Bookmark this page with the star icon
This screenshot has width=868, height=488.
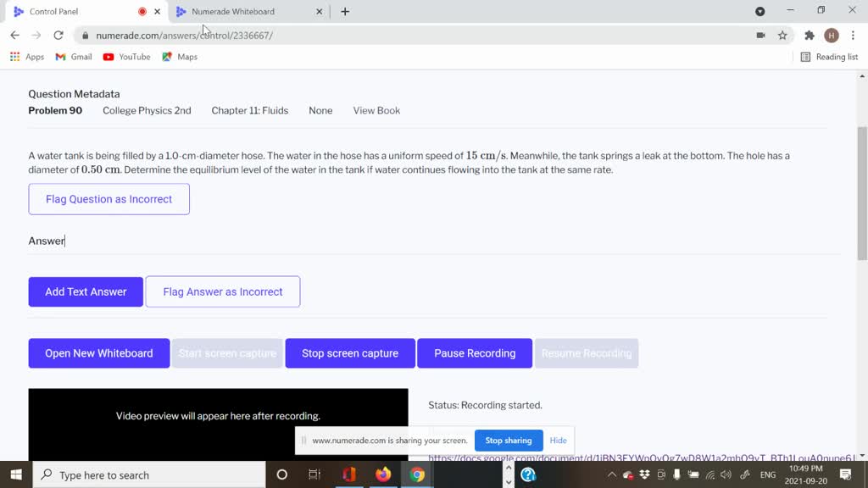pyautogui.click(x=782, y=36)
